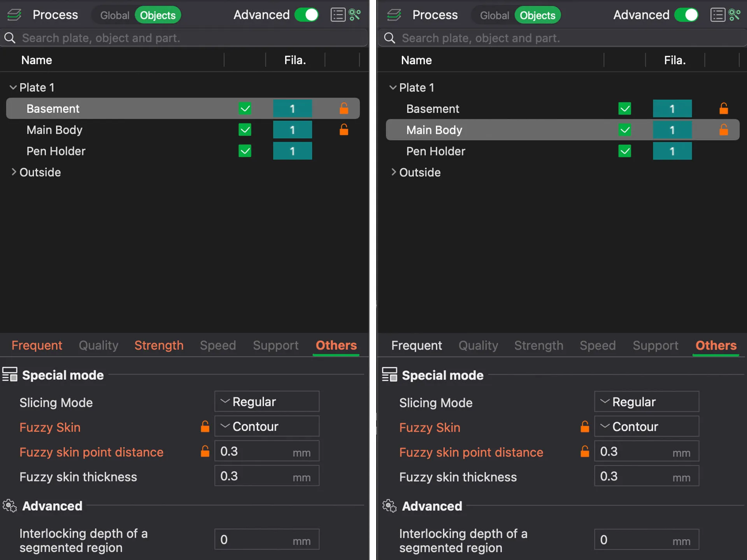This screenshot has width=747, height=560.
Task: Click the orange lock on Basement row, right panel
Action: coord(723,108)
